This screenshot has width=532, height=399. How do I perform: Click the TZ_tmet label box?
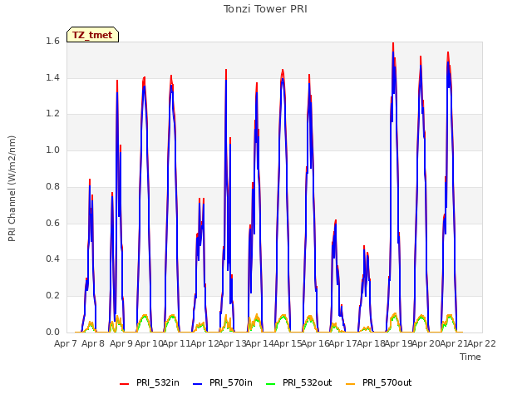tap(92, 35)
